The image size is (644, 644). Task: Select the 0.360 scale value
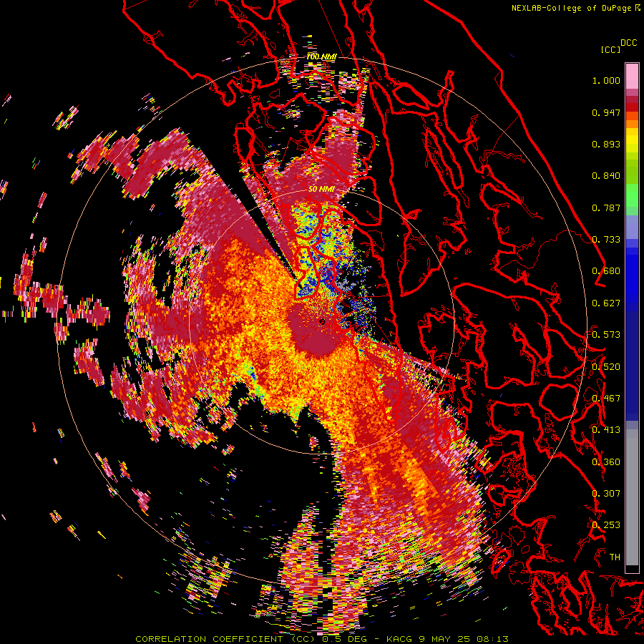tap(606, 462)
